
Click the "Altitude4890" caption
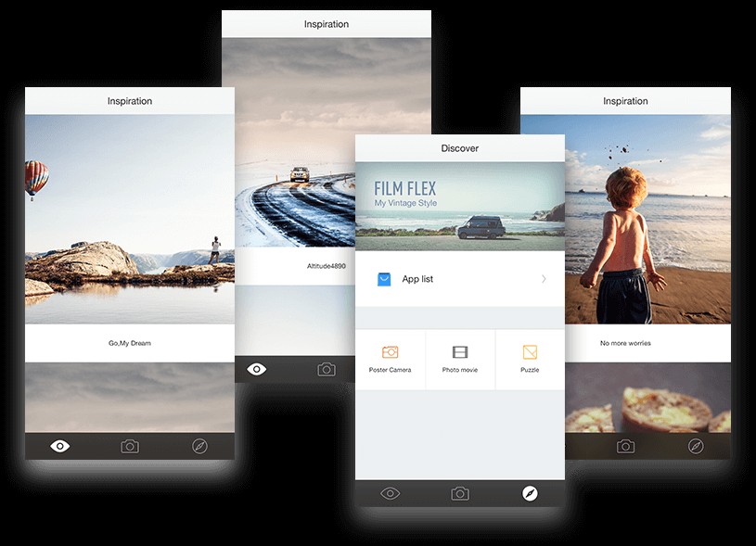pyautogui.click(x=325, y=266)
